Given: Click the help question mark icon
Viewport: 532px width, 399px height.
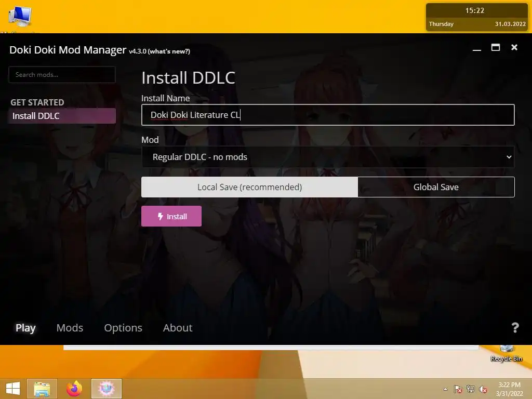Looking at the screenshot, I should point(515,327).
